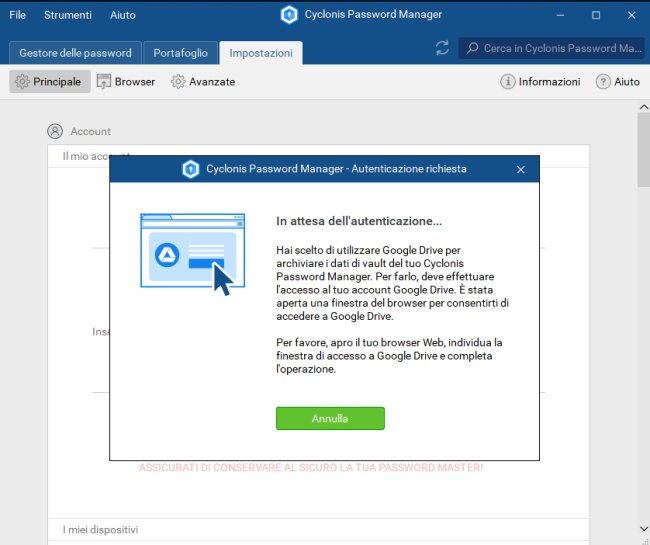650x545 pixels.
Task: Click scrollbar up arrow
Action: click(644, 107)
